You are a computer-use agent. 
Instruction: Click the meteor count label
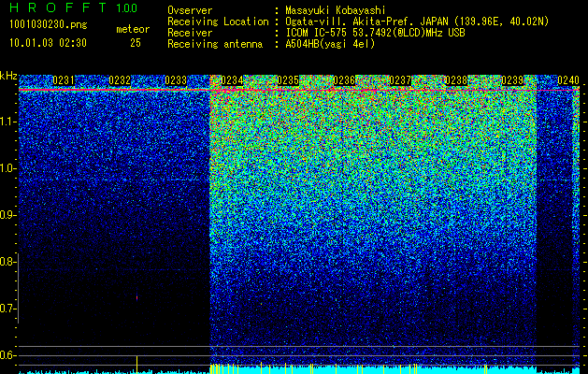coord(133,29)
